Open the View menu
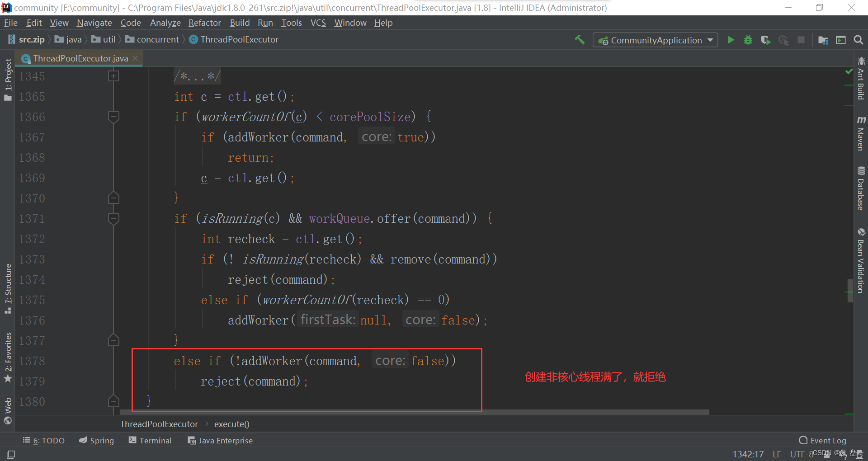The width and height of the screenshot is (868, 461). [x=59, y=23]
